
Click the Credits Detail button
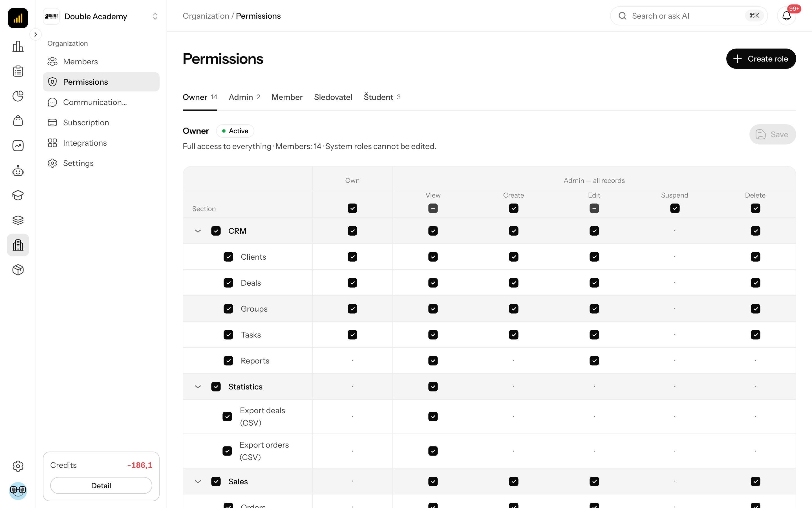(x=101, y=485)
